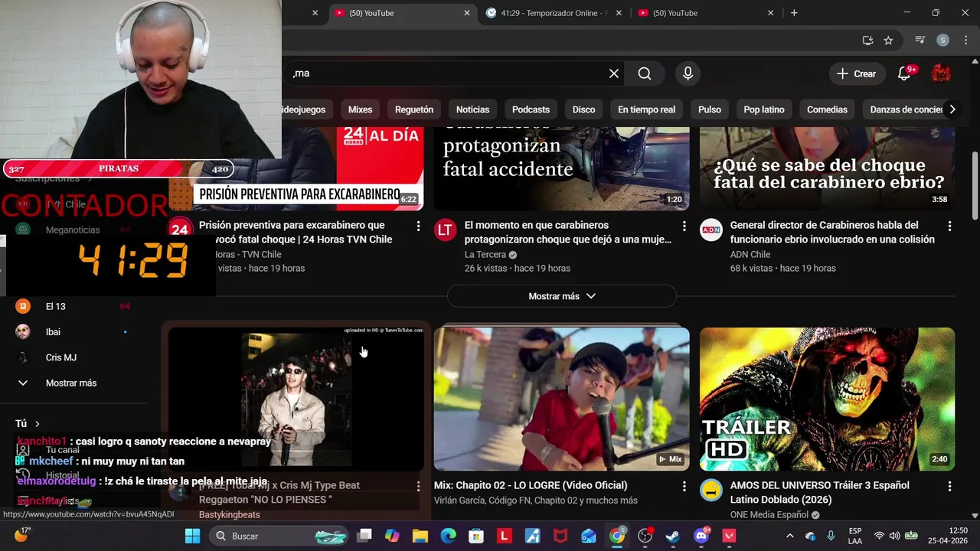Screen dimensions: 980x551
Task: Open Microsoft Store from taskbar
Action: point(476,536)
